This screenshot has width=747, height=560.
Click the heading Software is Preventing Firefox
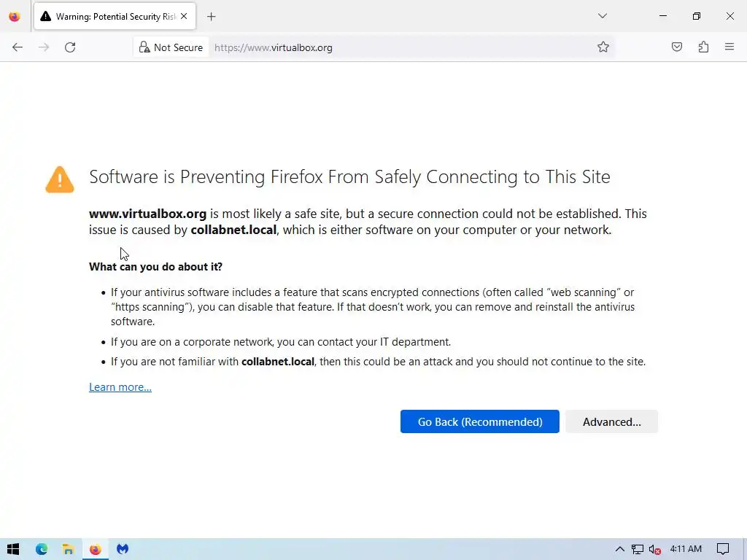click(x=349, y=177)
